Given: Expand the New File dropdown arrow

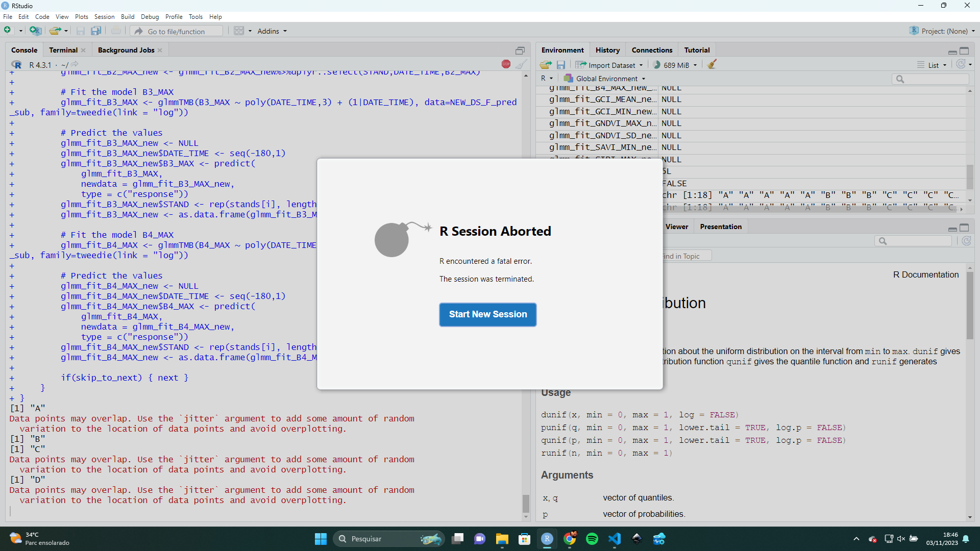Looking at the screenshot, I should click(20, 31).
